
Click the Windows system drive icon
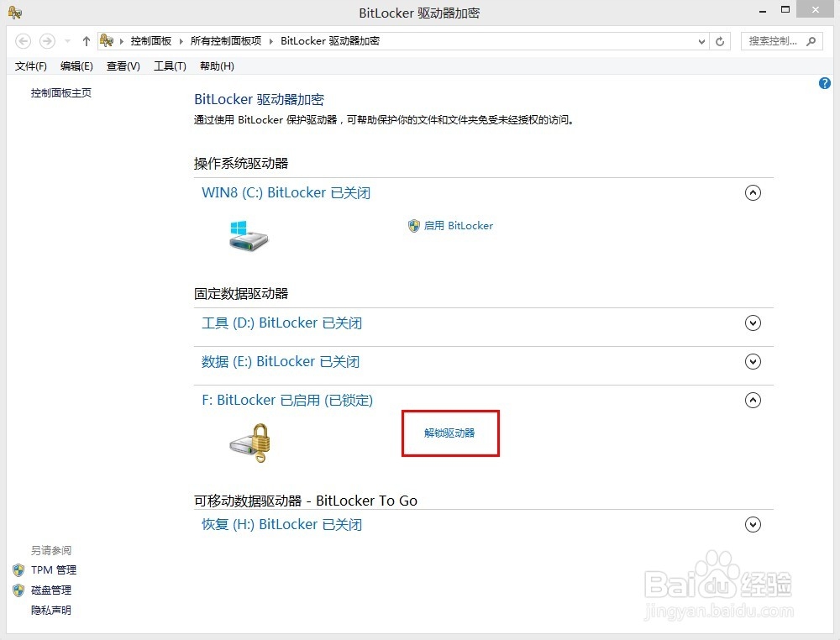tap(248, 236)
